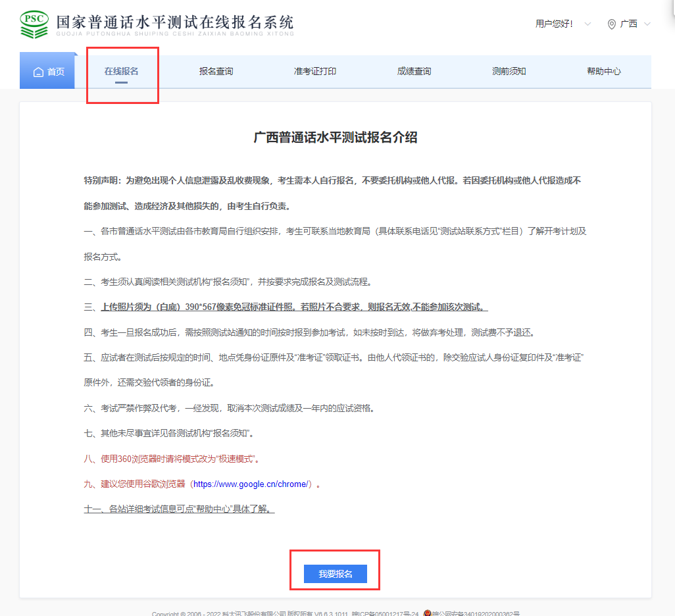Viewport: 675px width, 616px height.
Task: Open the 报名查询 tab
Action: point(217,70)
